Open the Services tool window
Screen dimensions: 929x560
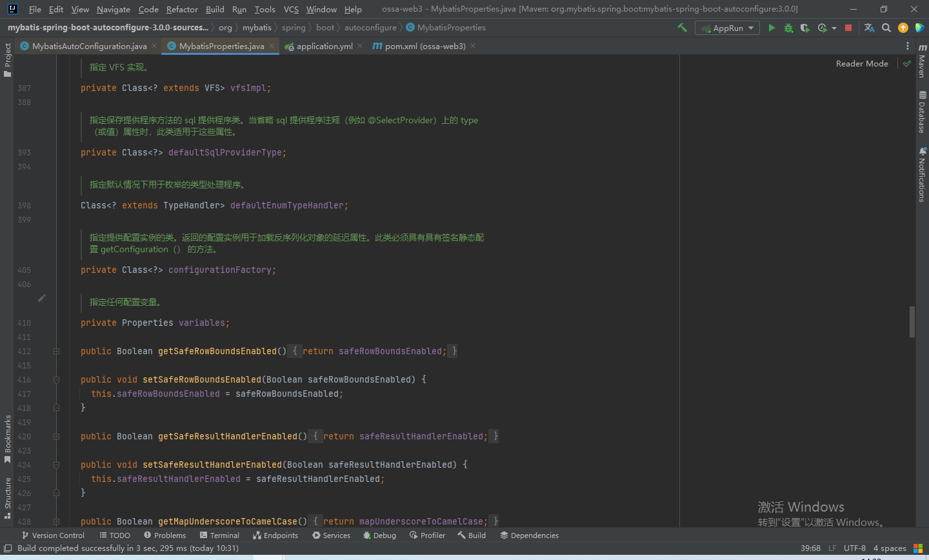[x=331, y=535]
